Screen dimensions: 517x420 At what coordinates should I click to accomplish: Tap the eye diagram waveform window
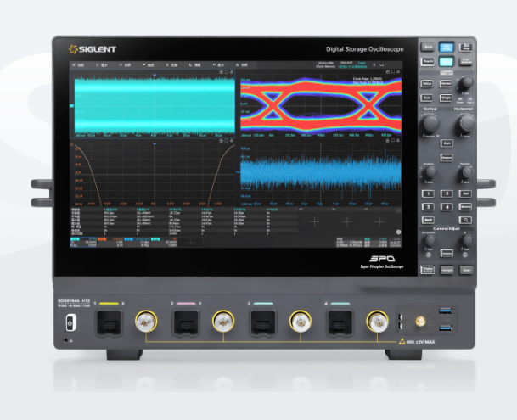point(321,104)
